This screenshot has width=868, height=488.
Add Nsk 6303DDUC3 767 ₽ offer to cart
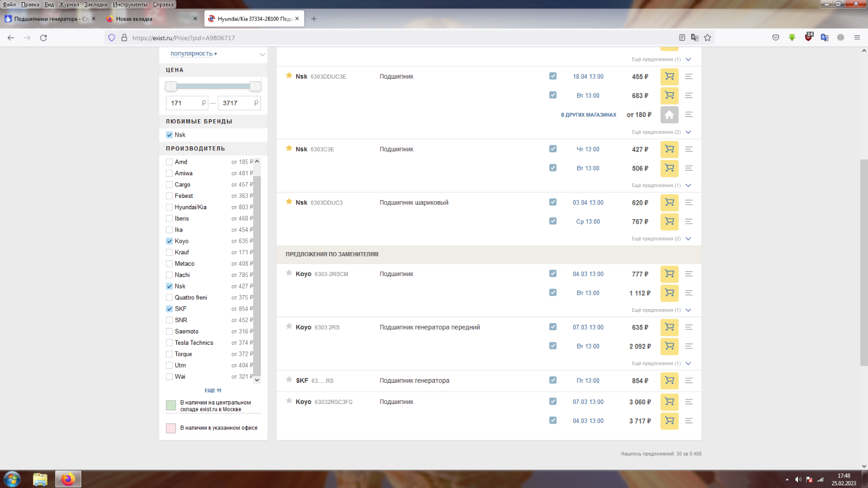pyautogui.click(x=669, y=221)
